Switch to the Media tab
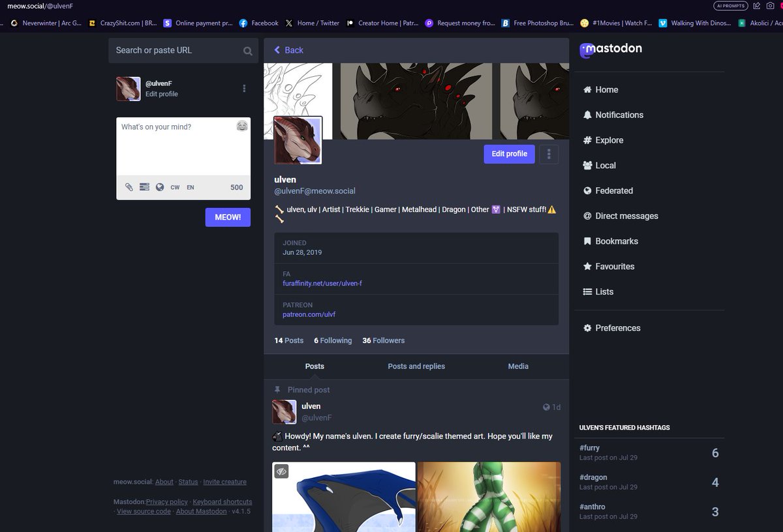 pos(518,366)
